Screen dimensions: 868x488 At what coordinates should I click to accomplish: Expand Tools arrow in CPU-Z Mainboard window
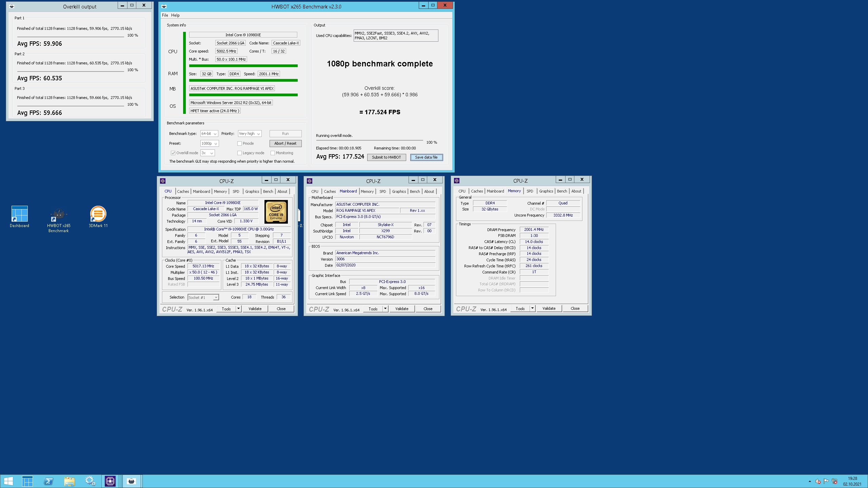tap(385, 309)
